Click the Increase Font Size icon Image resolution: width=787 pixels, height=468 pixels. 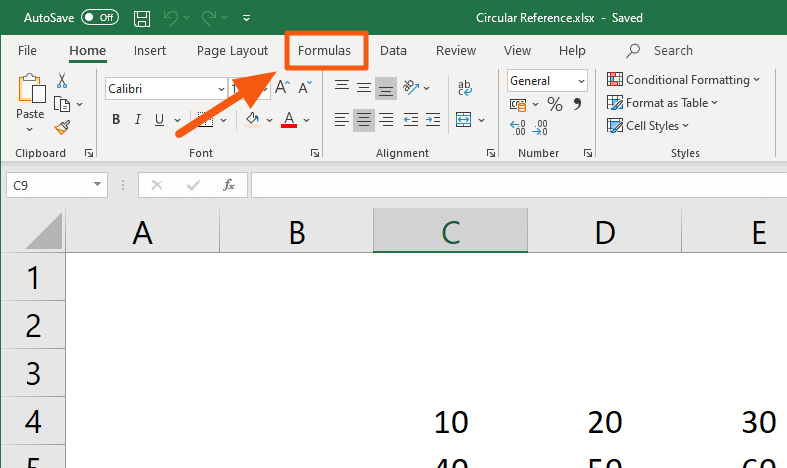(x=281, y=88)
